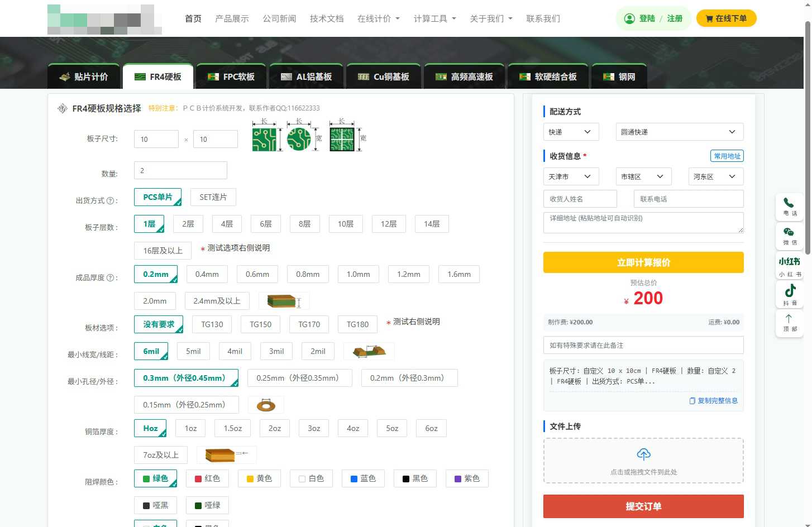Switch to the FPC软板 tab

click(x=231, y=77)
